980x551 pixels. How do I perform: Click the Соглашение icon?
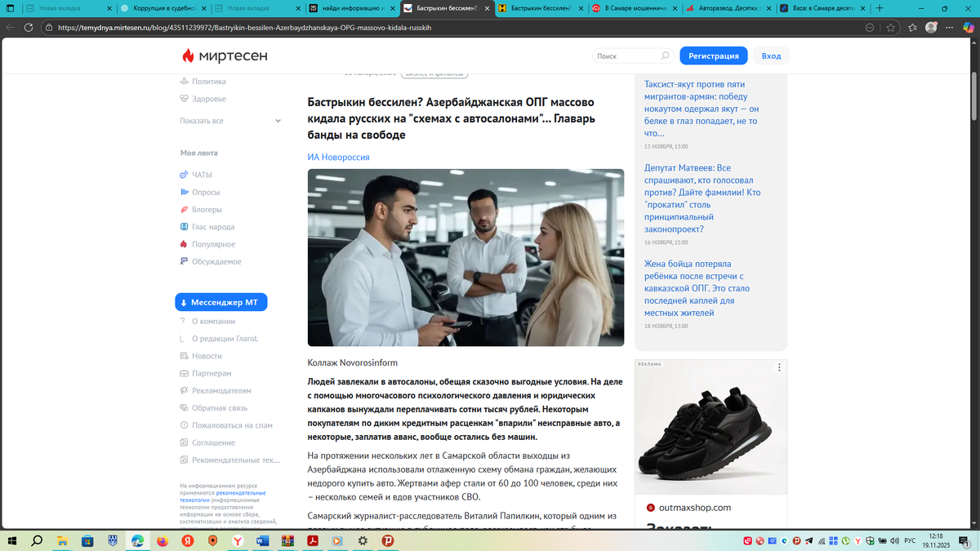[184, 442]
